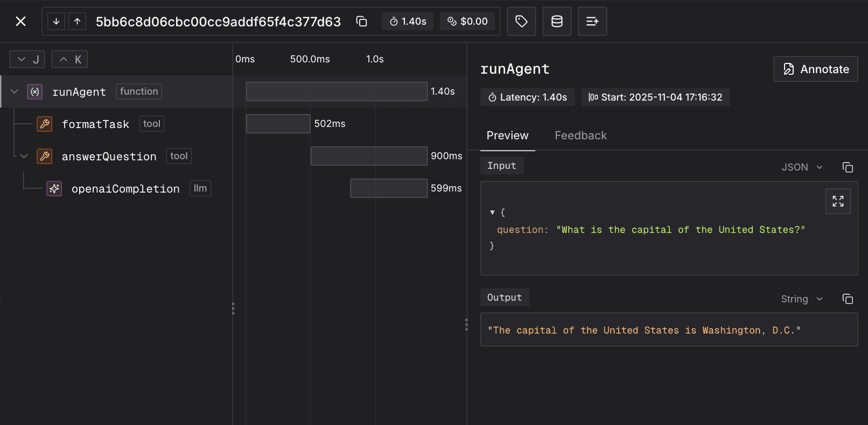Go to the next trace with down arrow
This screenshot has height=425, width=868.
56,22
